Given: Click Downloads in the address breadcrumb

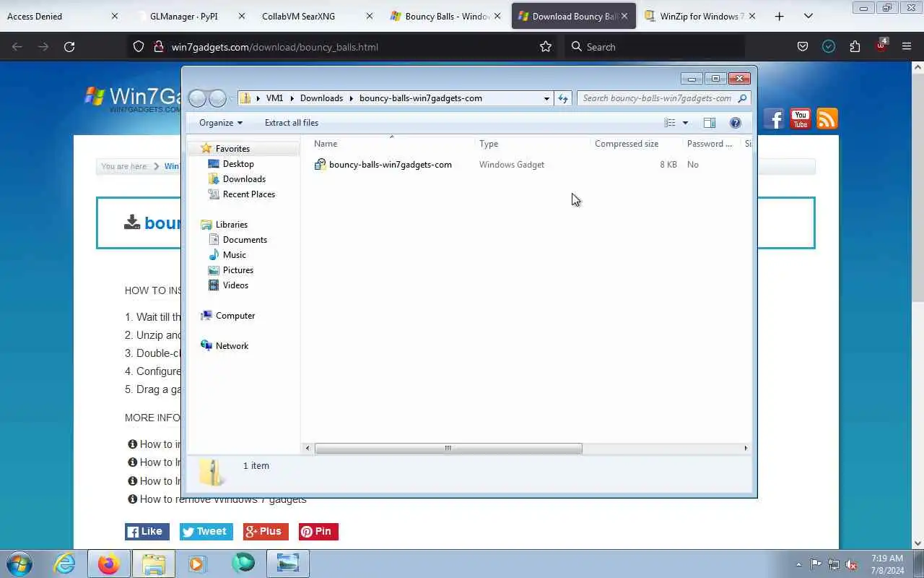Looking at the screenshot, I should pos(321,98).
